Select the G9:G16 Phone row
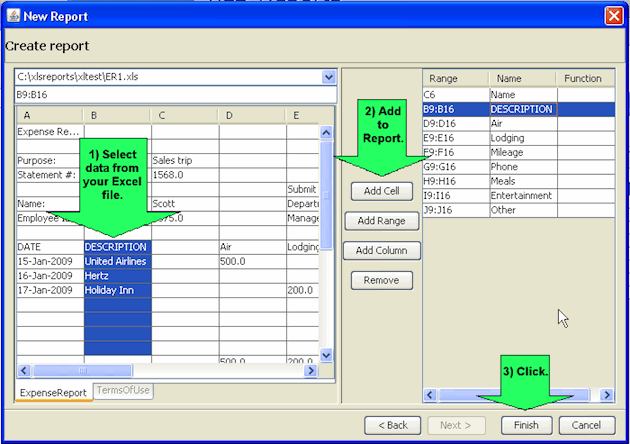 click(519, 167)
